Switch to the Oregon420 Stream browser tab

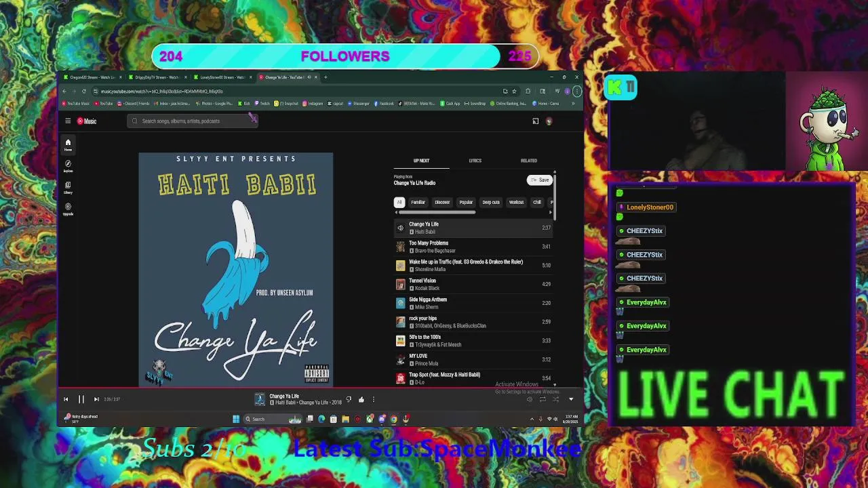92,77
